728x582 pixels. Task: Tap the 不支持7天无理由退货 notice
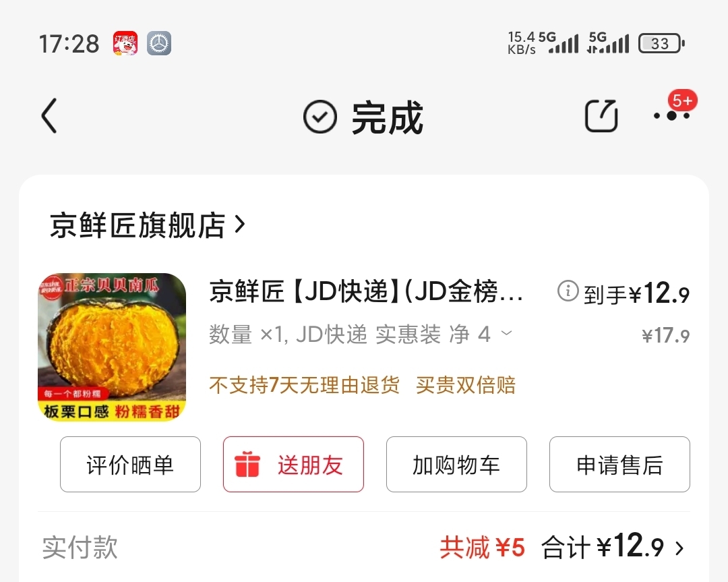(x=304, y=385)
